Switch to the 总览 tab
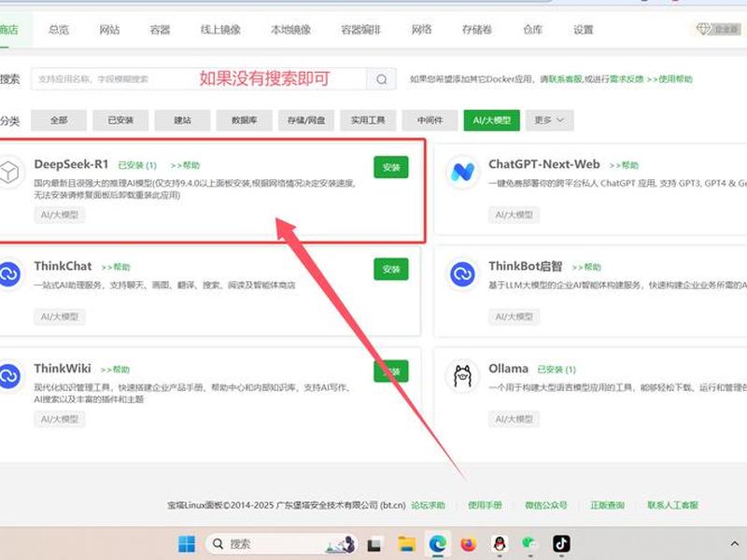The width and height of the screenshot is (747, 560). (59, 30)
